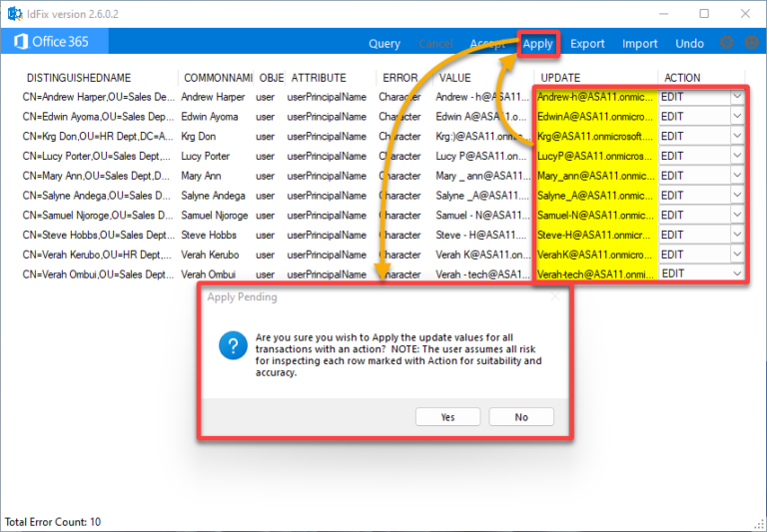Choose Import in the menu bar
This screenshot has height=532, width=767.
pos(640,44)
